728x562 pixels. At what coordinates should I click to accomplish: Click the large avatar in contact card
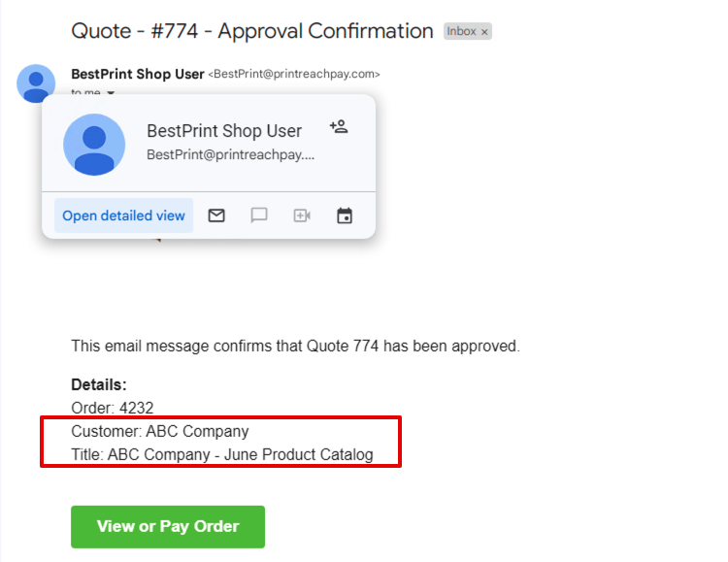coord(94,145)
